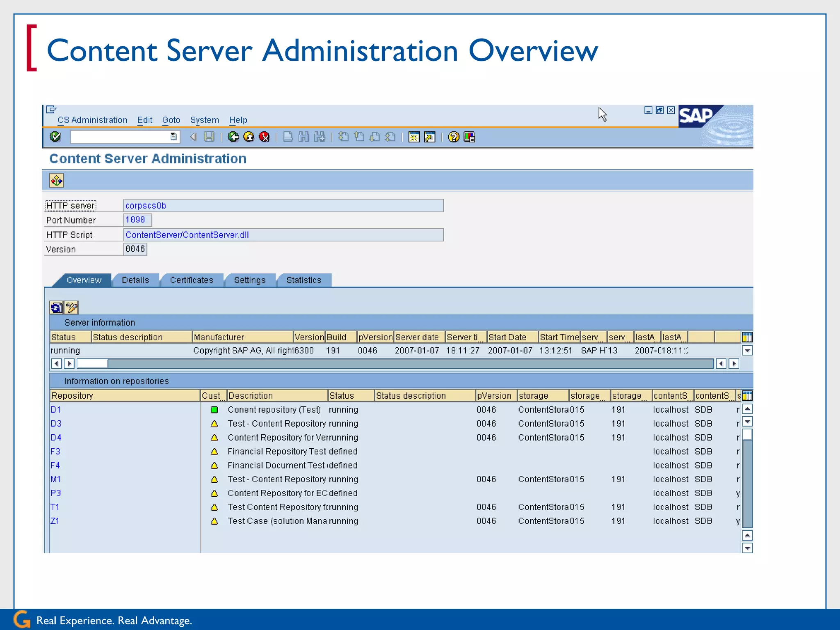Screen dimensions: 840x630
Task: Open repository P3 link
Action: point(56,493)
